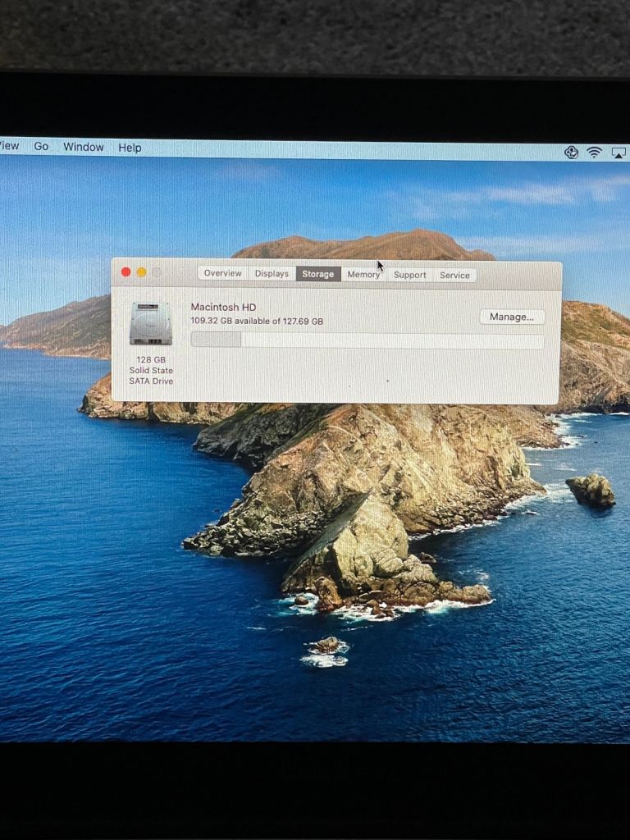Click the storage usage bar
Image resolution: width=630 pixels, height=840 pixels.
click(367, 340)
